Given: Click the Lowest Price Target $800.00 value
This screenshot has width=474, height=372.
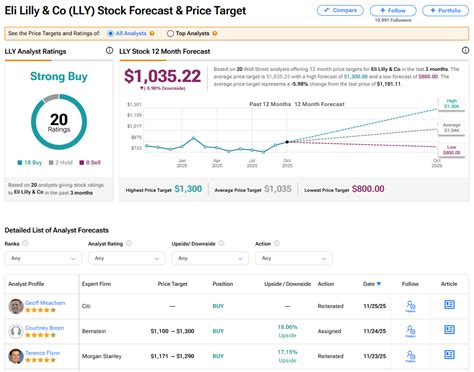Looking at the screenshot, I should click(x=368, y=189).
